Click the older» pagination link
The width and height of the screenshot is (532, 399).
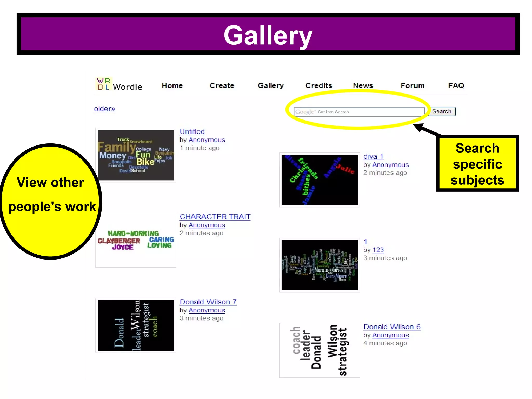pyautogui.click(x=104, y=109)
